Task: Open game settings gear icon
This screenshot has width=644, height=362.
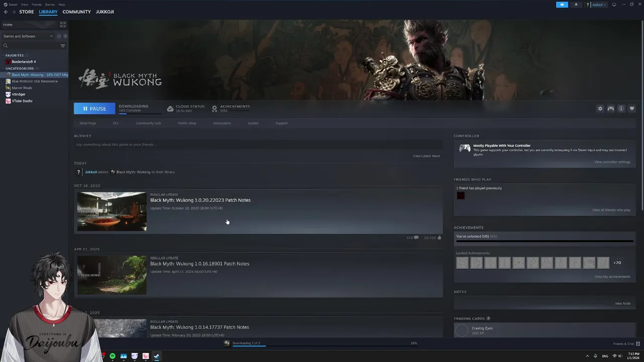Action: tap(600, 109)
